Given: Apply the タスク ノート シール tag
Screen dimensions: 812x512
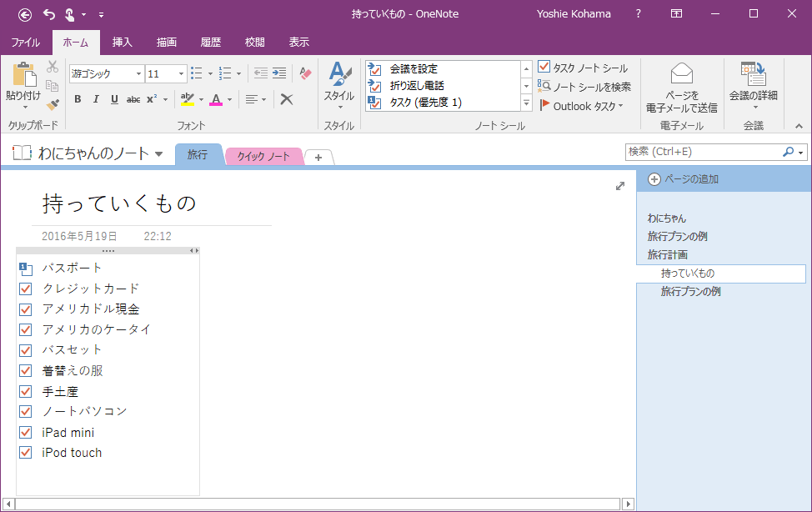Looking at the screenshot, I should click(x=583, y=68).
